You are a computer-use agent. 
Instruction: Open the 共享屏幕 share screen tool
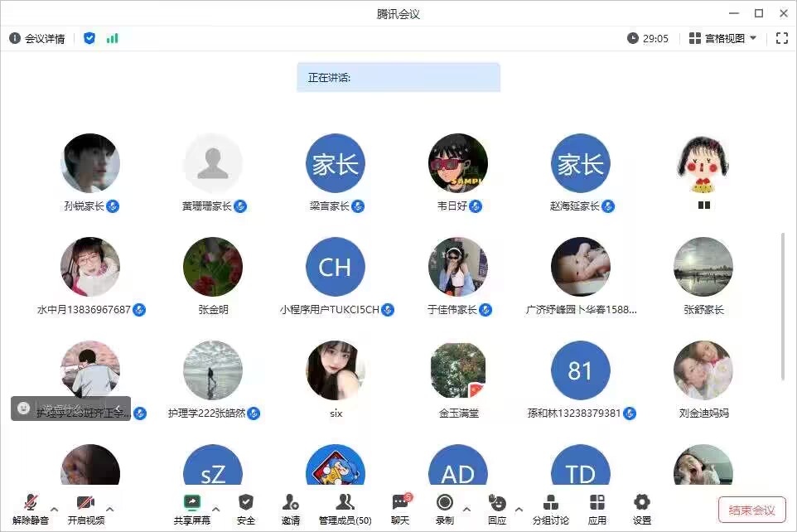(x=191, y=509)
